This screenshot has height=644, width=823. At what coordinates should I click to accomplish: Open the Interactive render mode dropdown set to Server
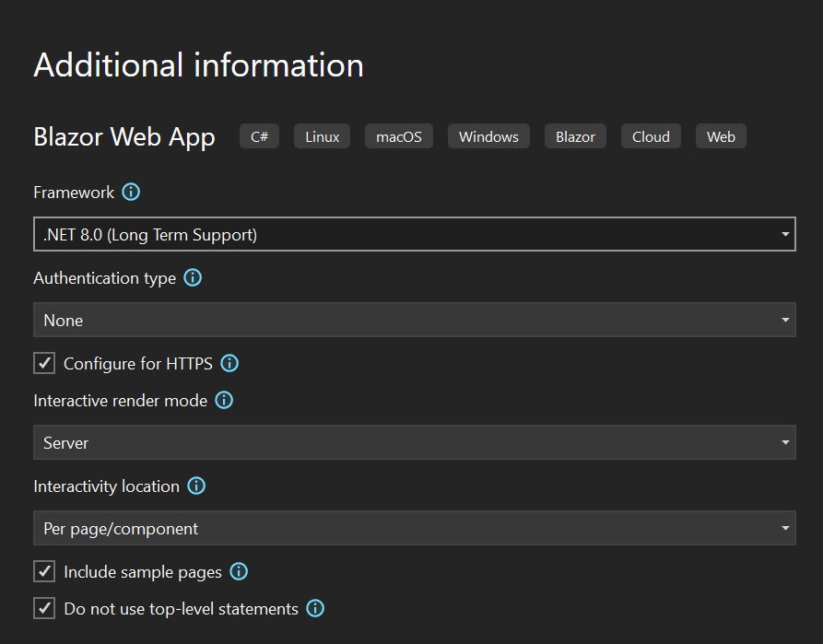(x=415, y=442)
